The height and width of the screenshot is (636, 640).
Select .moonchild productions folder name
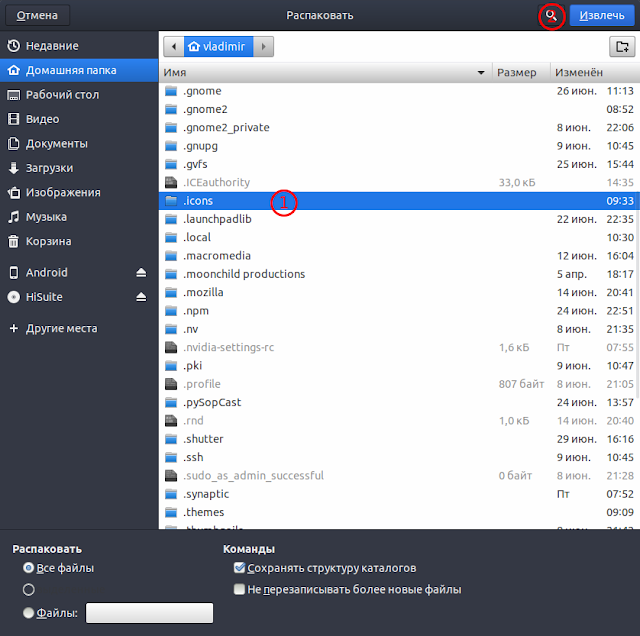(x=244, y=274)
